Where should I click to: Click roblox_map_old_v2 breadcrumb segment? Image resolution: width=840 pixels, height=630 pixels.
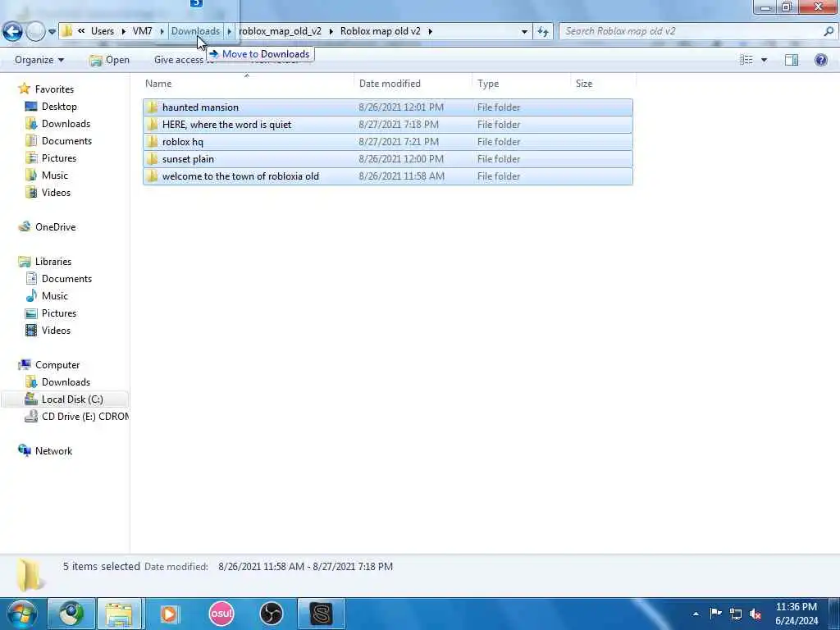tap(281, 31)
